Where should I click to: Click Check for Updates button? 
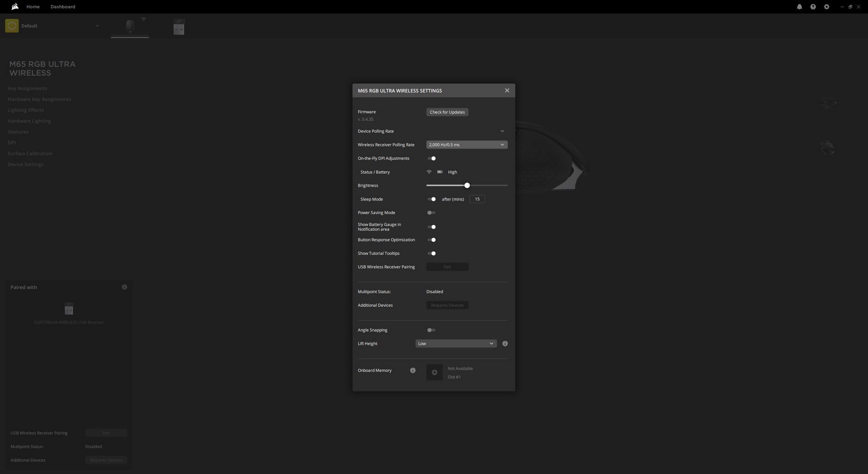pos(447,112)
